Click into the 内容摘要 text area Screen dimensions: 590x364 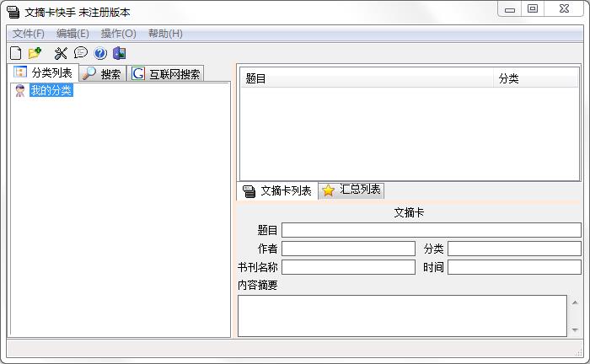click(402, 316)
